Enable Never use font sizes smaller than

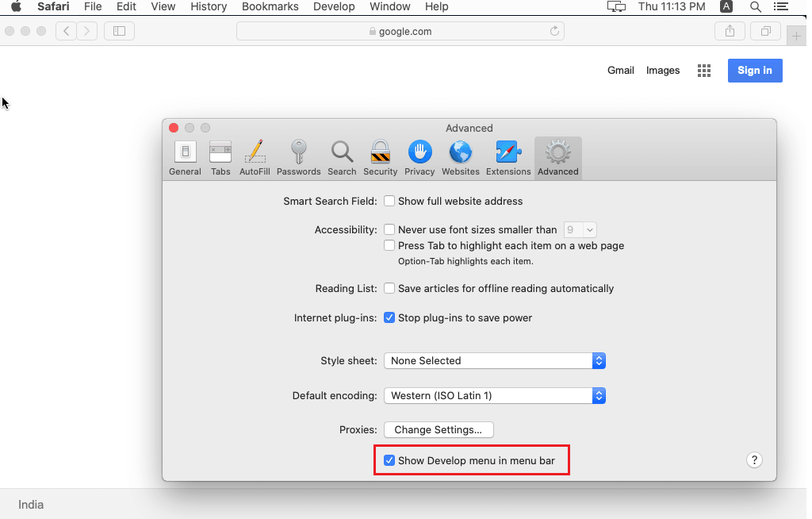(x=389, y=229)
